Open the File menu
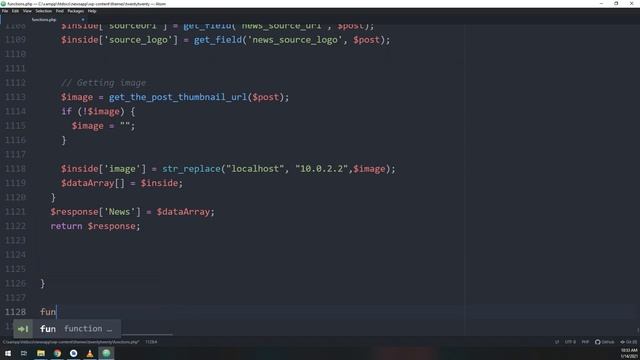The height and width of the screenshot is (360, 640). pyautogui.click(x=5, y=11)
